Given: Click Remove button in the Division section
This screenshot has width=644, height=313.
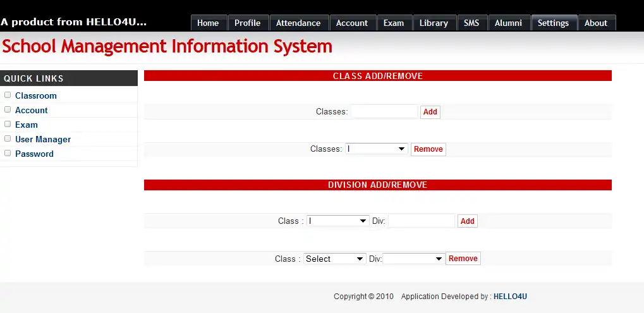Looking at the screenshot, I should (x=463, y=259).
